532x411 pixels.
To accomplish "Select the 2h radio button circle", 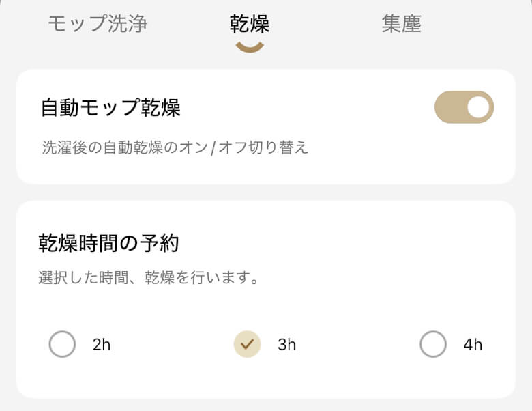I will [x=62, y=344].
